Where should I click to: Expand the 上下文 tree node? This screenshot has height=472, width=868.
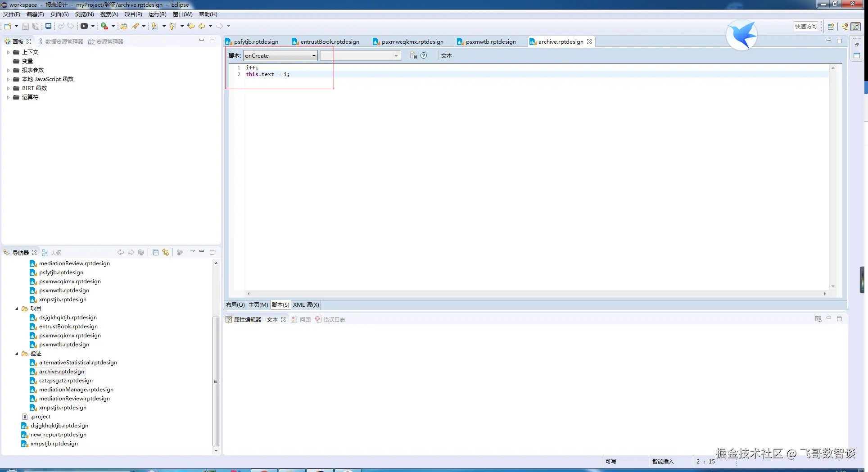(x=8, y=52)
